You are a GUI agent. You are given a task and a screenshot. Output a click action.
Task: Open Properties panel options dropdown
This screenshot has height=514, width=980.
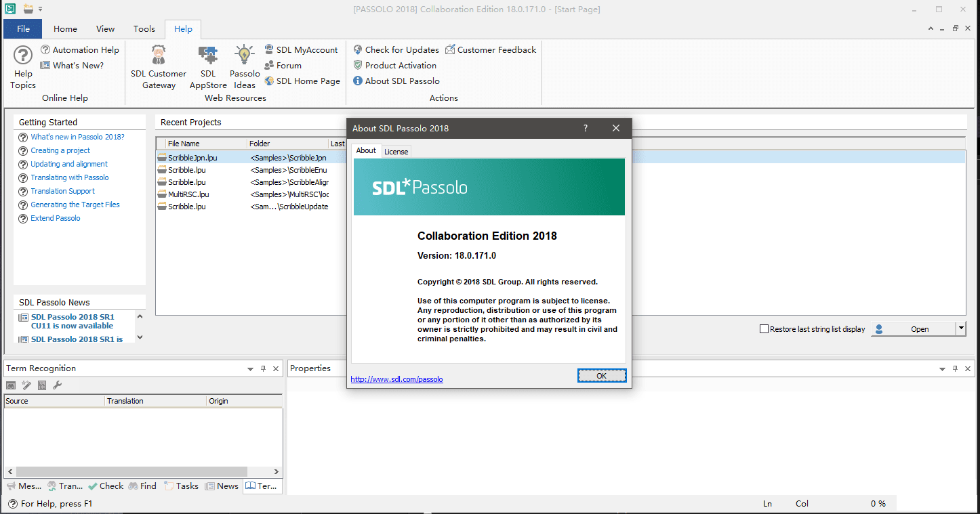[x=942, y=369]
